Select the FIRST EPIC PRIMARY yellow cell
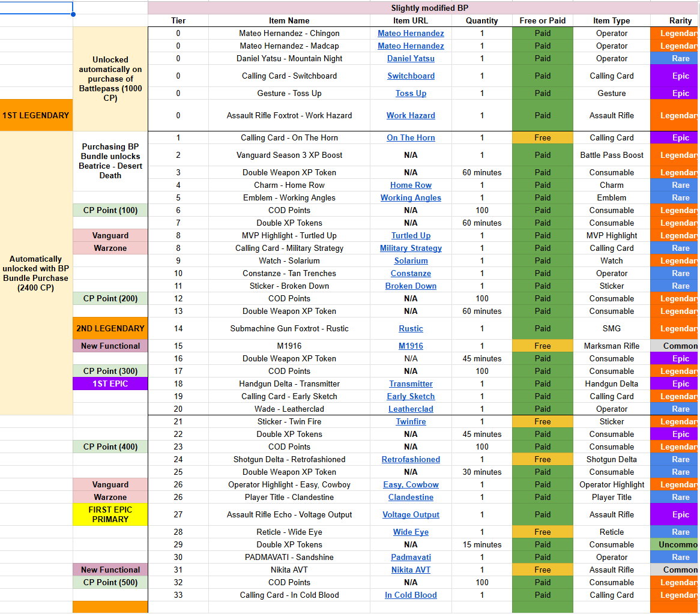The width and height of the screenshot is (700, 614). (x=110, y=514)
